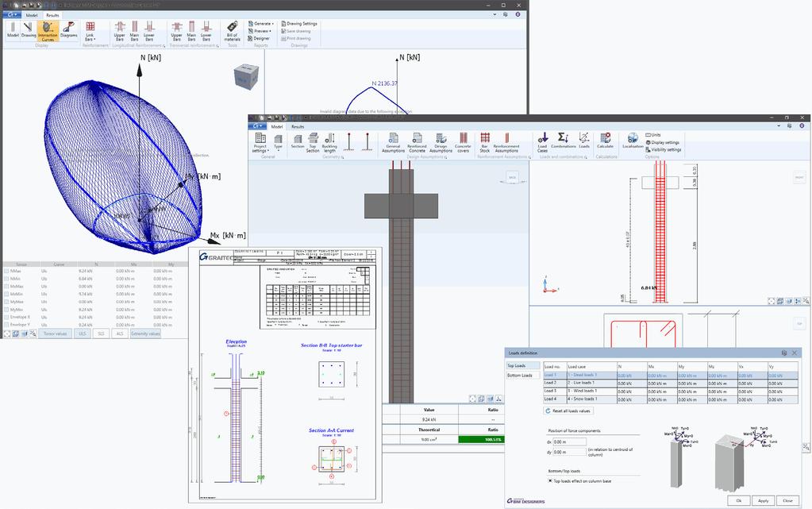The image size is (812, 509).
Task: Open Units options
Action: point(653,135)
